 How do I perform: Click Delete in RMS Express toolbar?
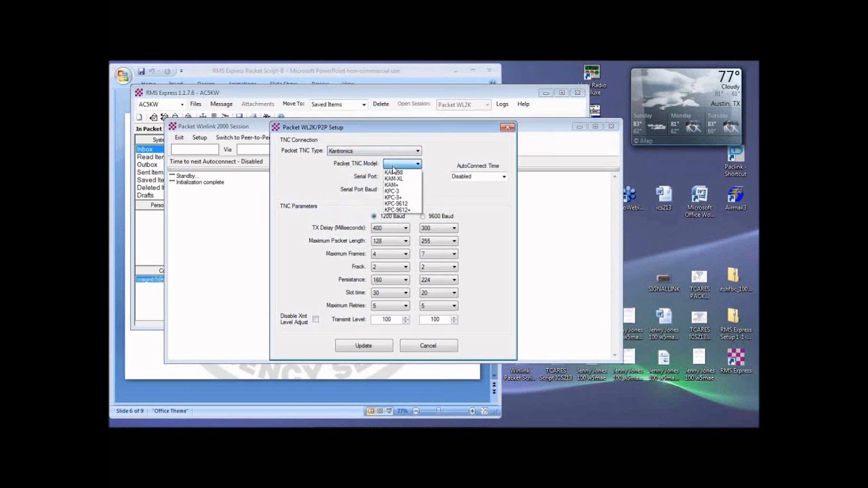tap(381, 104)
